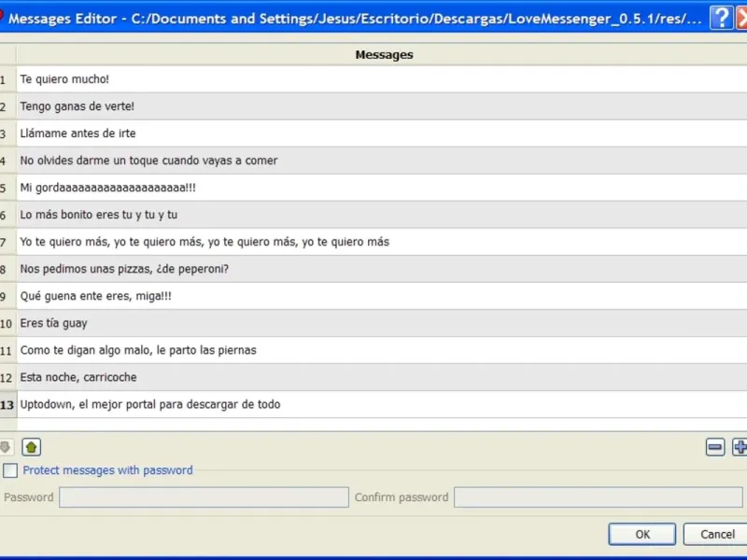Viewport: 747px width, 560px height.
Task: Select message 'Te quiero mucho!'
Action: point(382,79)
